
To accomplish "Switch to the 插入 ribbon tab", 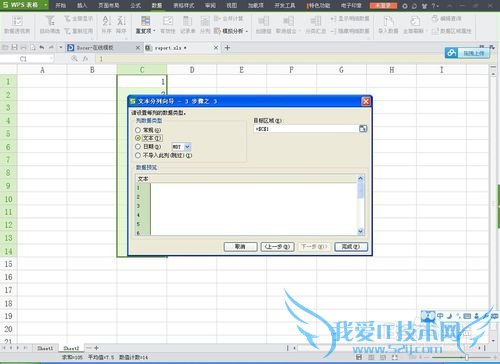I will click(x=82, y=6).
